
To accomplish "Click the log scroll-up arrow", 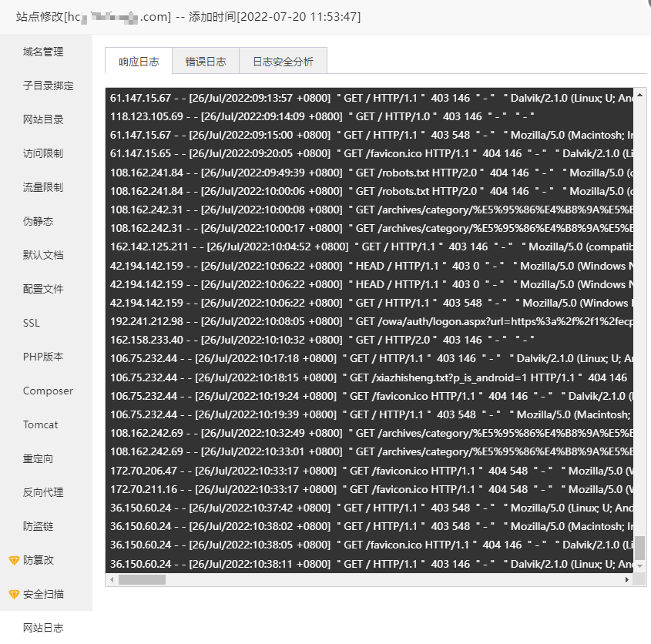I will [639, 95].
